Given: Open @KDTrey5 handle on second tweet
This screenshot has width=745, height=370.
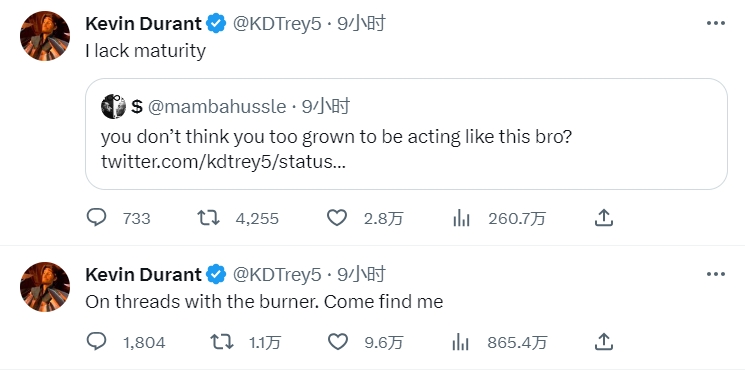Looking at the screenshot, I should coord(277,275).
